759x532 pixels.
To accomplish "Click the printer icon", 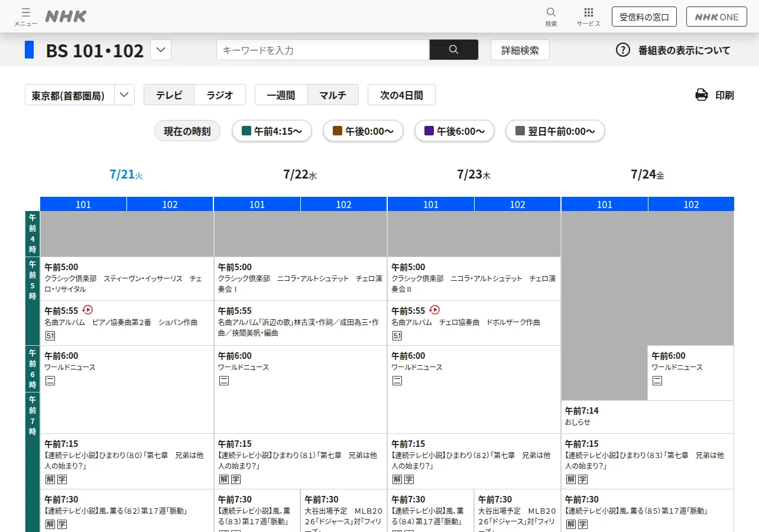I will pyautogui.click(x=702, y=95).
